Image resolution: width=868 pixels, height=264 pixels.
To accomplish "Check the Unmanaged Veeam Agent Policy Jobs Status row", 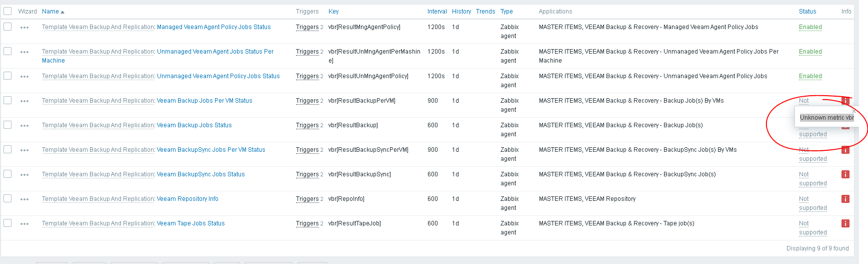I will 7,76.
